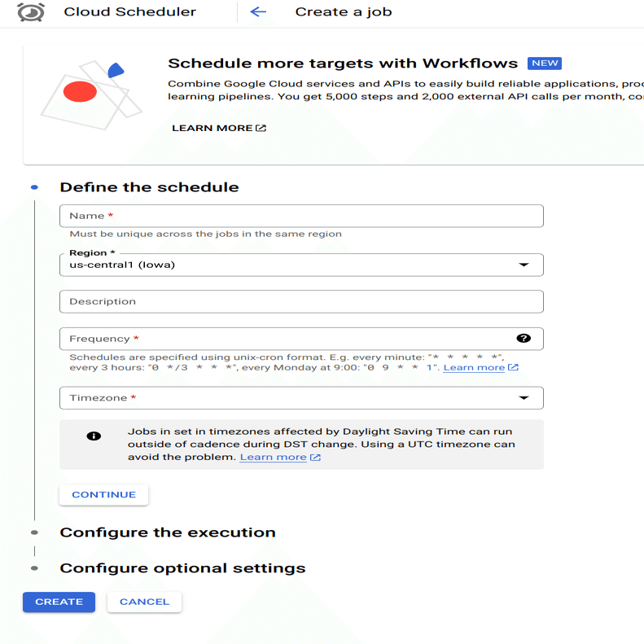Focus the Description text field
Viewport: 644px width, 644px height.
point(301,301)
